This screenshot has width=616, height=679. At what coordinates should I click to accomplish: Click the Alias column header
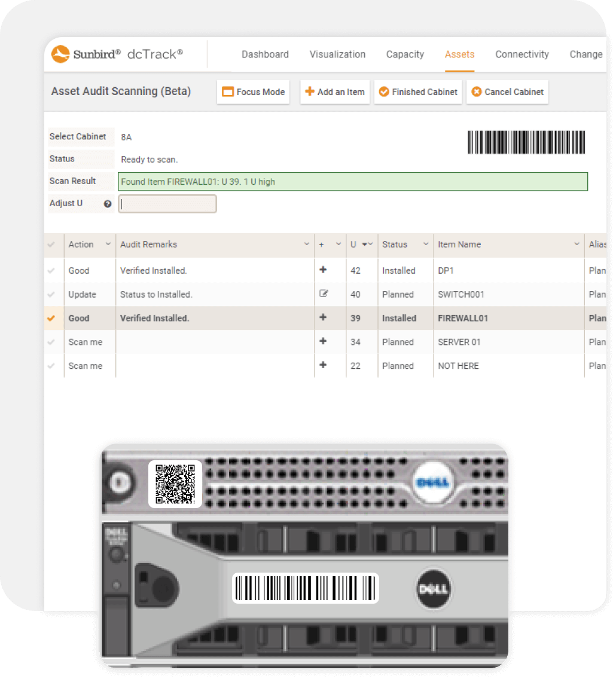[597, 244]
